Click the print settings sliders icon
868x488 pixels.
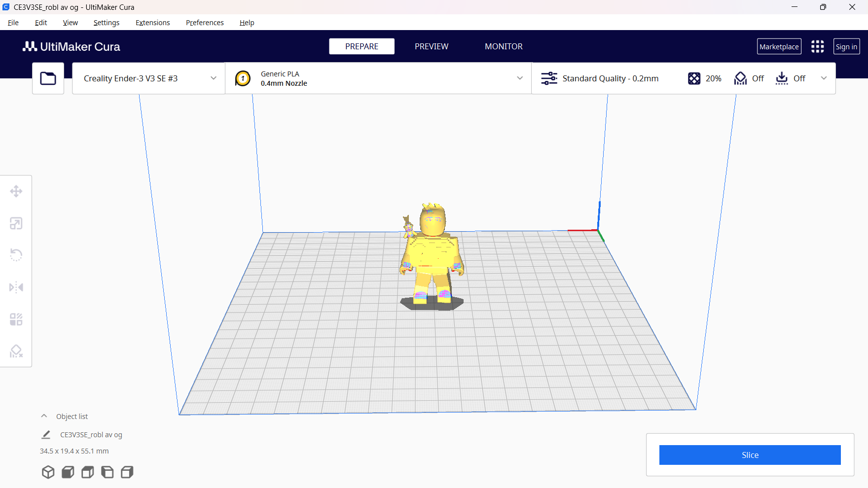549,78
